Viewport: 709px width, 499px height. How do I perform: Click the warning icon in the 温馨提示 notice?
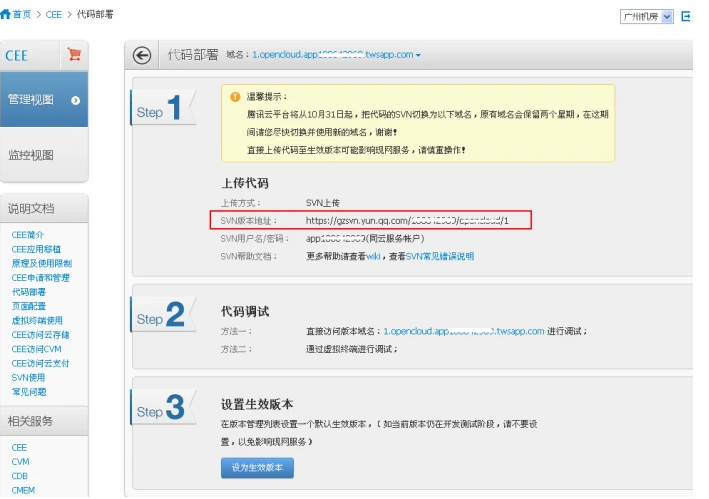click(235, 97)
